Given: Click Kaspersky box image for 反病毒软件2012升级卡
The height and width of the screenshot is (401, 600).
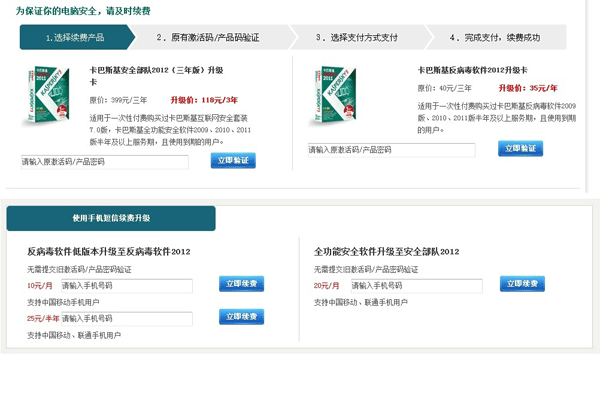Looking at the screenshot, I should (335, 95).
